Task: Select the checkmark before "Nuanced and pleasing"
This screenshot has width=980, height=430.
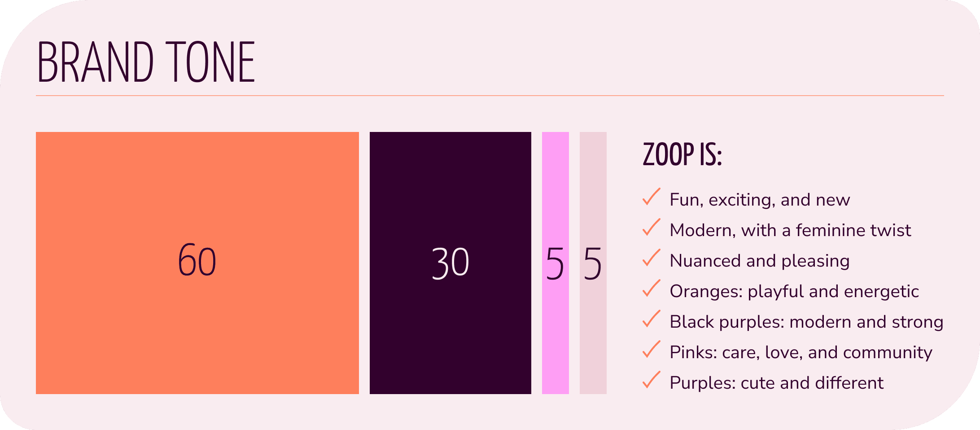Action: point(651,258)
